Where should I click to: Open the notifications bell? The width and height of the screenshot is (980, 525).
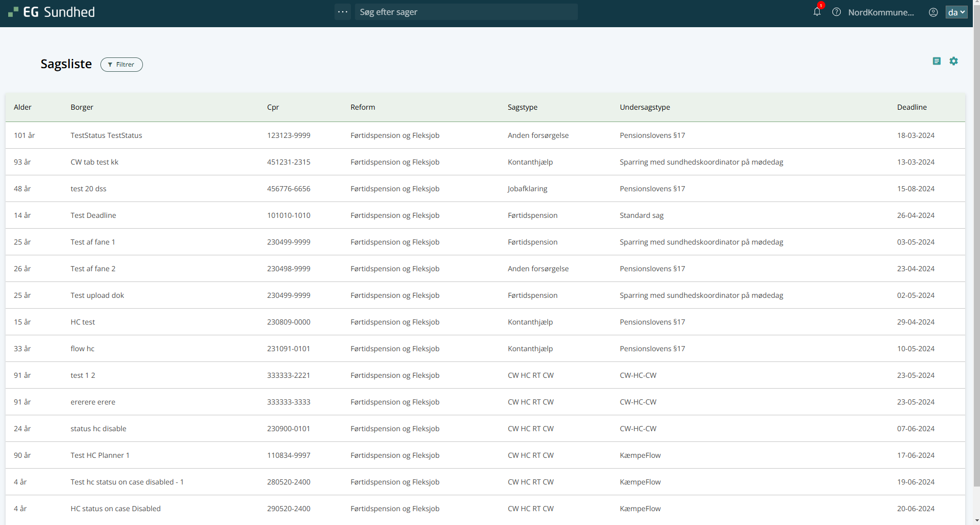click(x=817, y=12)
